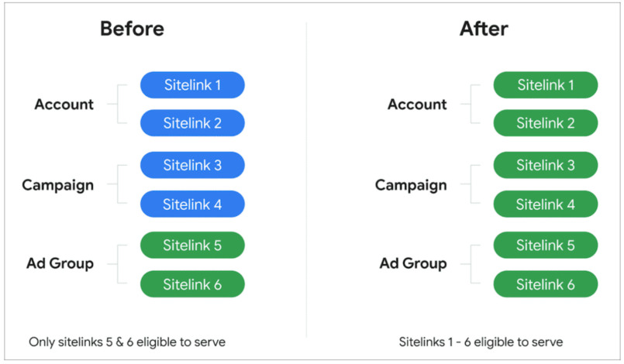Select green Sitelink 6 pill in Before column
624x364 pixels.
[x=192, y=284]
